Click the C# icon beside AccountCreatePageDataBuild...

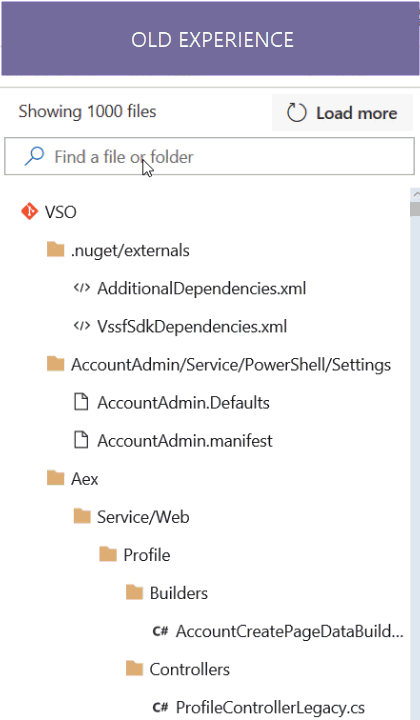(161, 631)
